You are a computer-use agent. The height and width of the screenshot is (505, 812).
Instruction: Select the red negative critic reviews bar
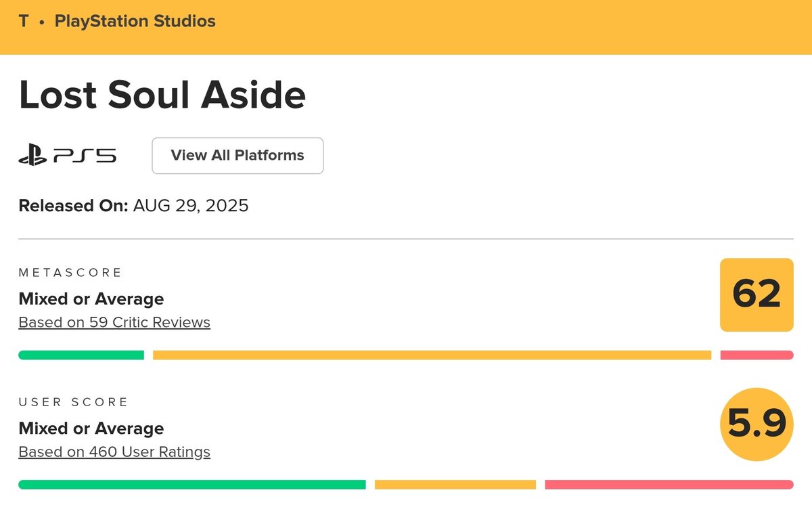pos(757,355)
